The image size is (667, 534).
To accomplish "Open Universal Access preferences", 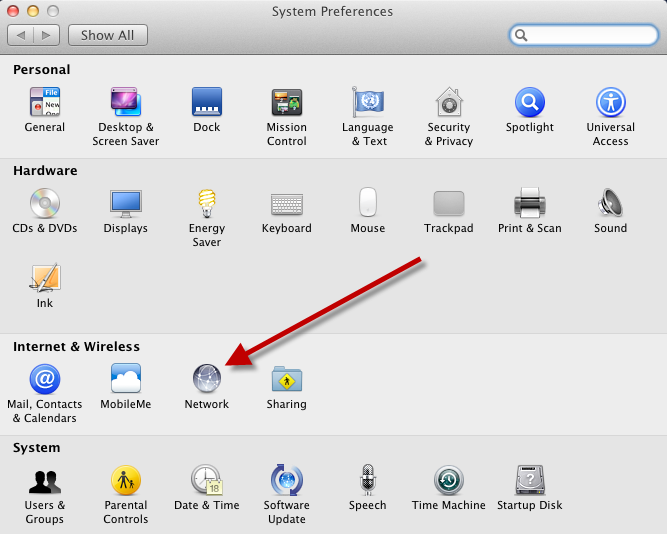I will pos(610,103).
